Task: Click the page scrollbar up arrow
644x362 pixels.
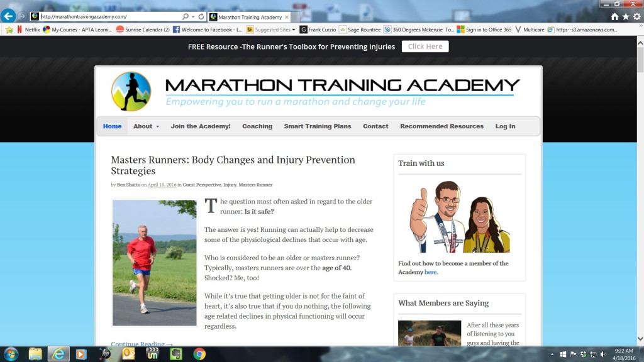Action: pos(640,42)
